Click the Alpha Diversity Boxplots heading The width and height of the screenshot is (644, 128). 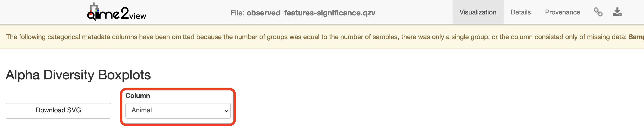78,75
